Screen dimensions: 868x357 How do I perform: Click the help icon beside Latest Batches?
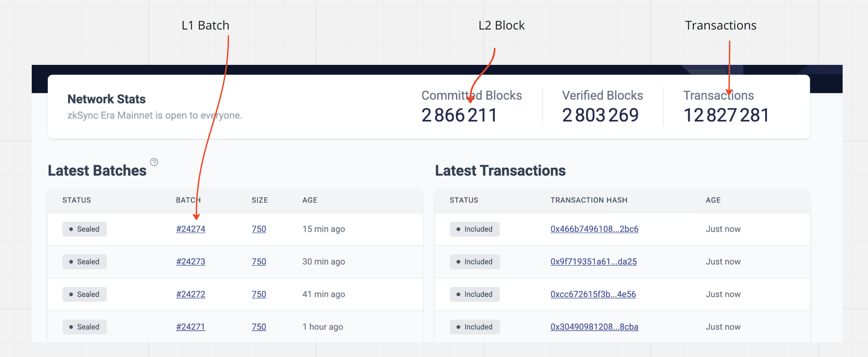click(154, 162)
